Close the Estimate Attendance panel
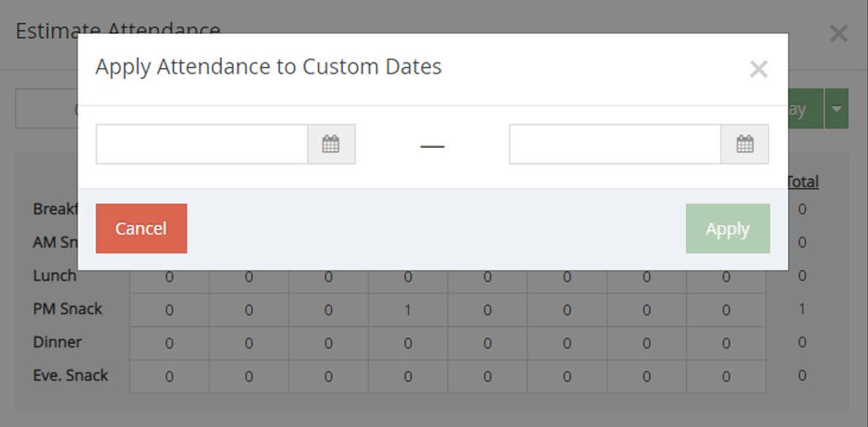This screenshot has width=868, height=427. 838,33
